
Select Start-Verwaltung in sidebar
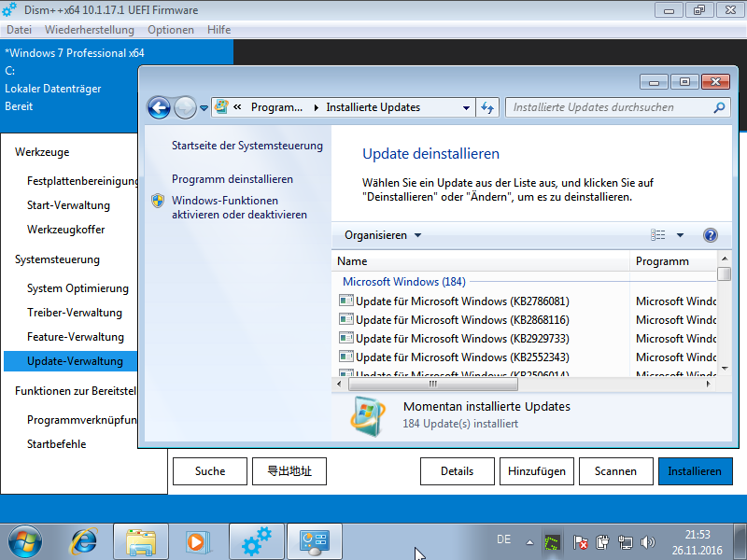68,205
